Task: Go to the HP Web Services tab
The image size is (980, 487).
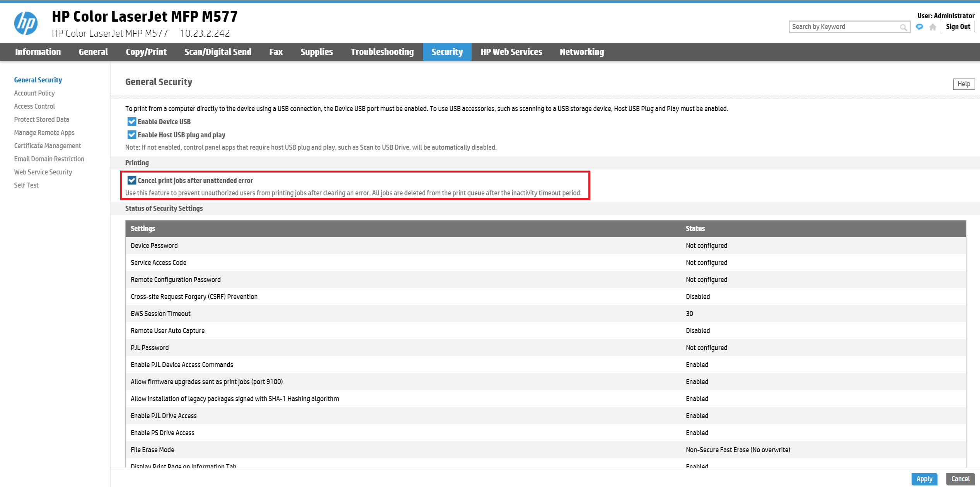Action: 511,52
